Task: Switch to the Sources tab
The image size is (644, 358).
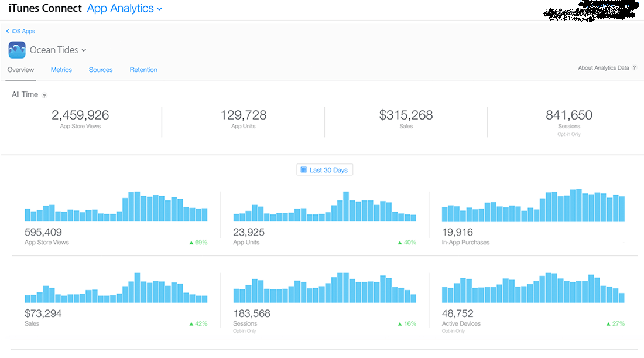Action: (x=101, y=70)
